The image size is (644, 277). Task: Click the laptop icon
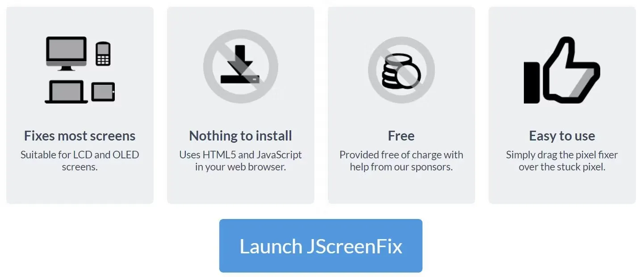click(66, 92)
